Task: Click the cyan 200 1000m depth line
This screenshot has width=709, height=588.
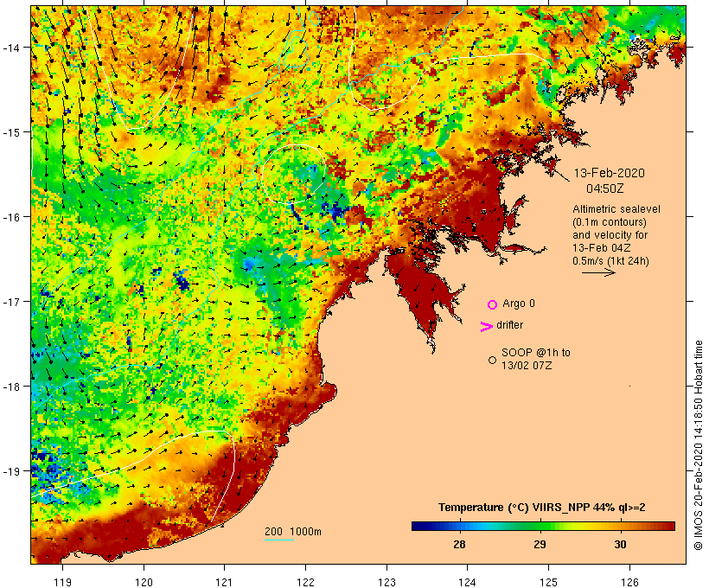Action: pos(279,540)
